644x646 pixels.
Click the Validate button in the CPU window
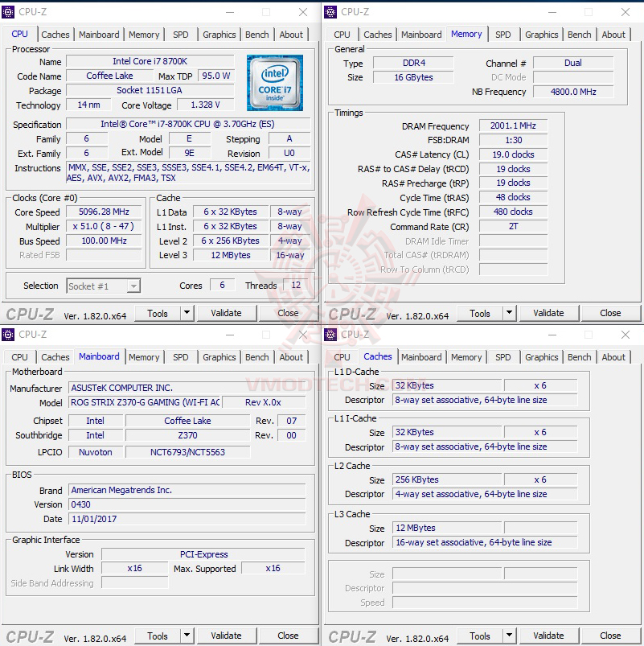(227, 313)
